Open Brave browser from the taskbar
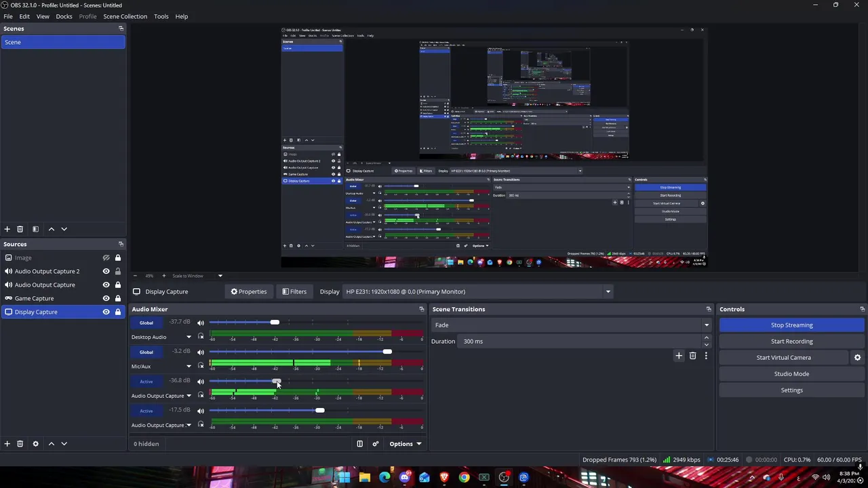868x488 pixels. pyautogui.click(x=444, y=477)
